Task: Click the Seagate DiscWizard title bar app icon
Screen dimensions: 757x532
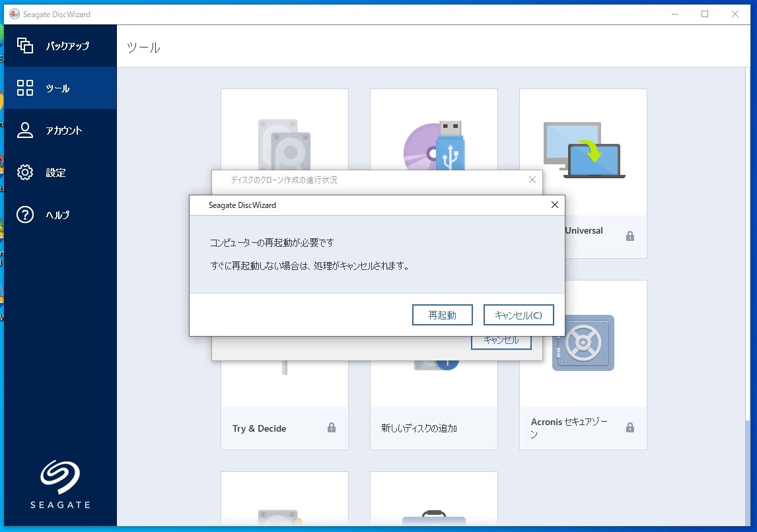Action: click(15, 14)
